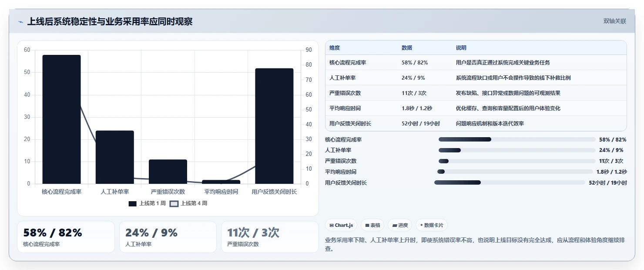Open the 58% / 82% 核心流程完成率 stat card

coord(66,237)
